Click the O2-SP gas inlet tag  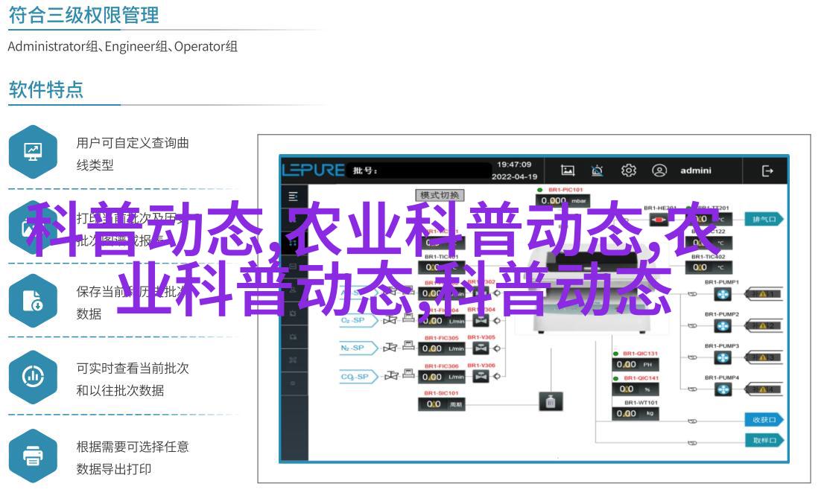358,320
